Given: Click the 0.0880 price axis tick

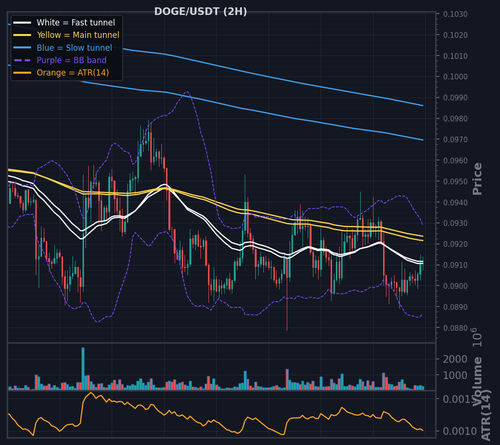Looking at the screenshot, I should point(455,328).
